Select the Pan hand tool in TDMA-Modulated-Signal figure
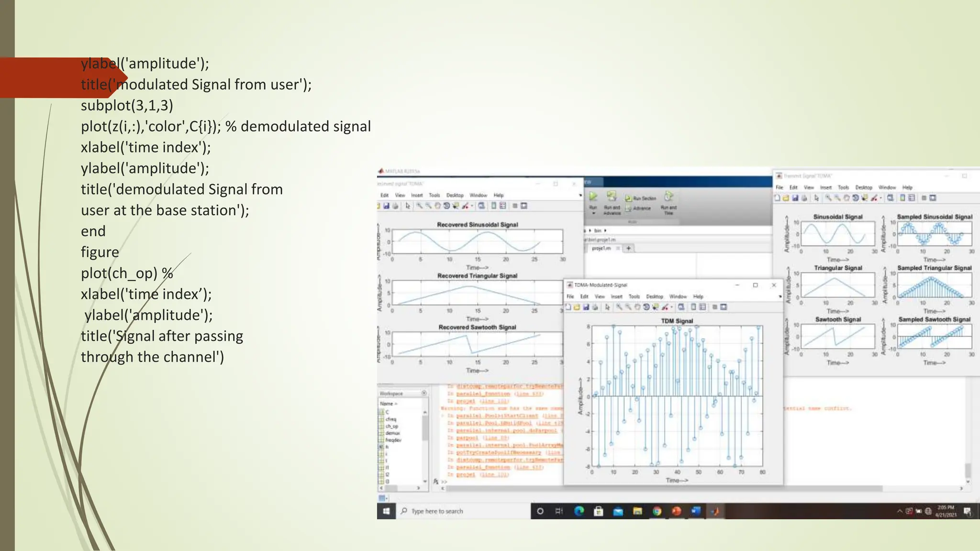Screen dimensions: 980x551 pos(637,307)
